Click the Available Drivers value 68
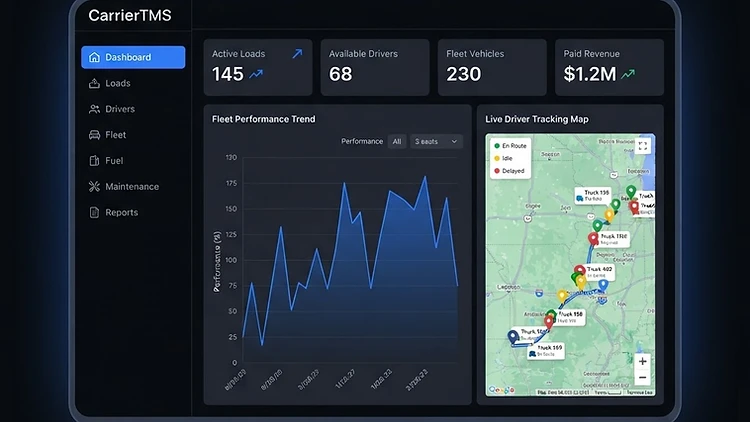The width and height of the screenshot is (750, 422). [x=341, y=74]
